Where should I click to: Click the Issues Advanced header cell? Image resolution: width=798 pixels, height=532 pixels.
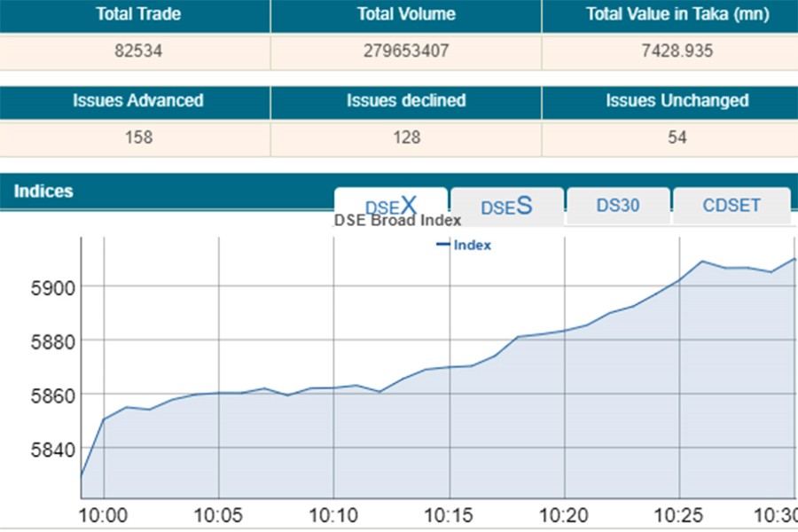tap(137, 101)
